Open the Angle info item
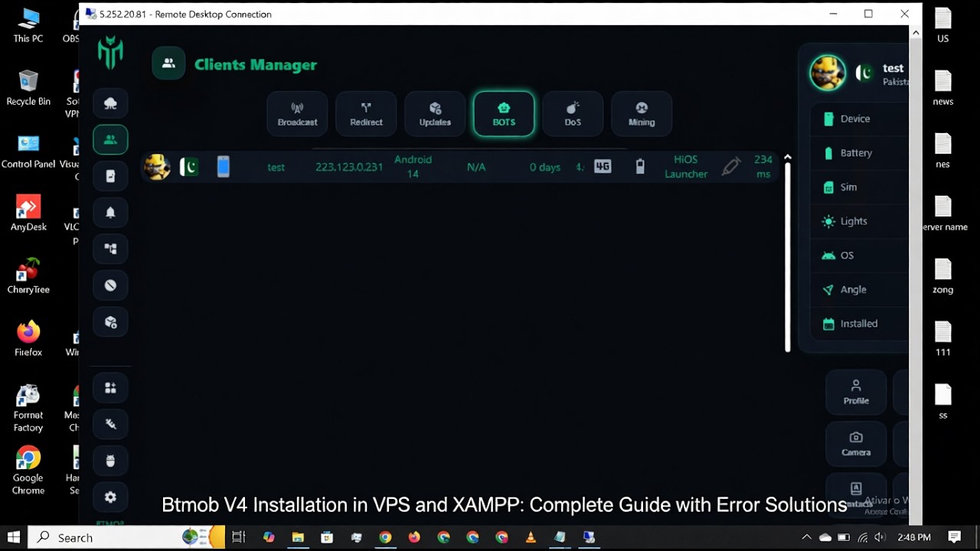980x551 pixels. click(860, 289)
